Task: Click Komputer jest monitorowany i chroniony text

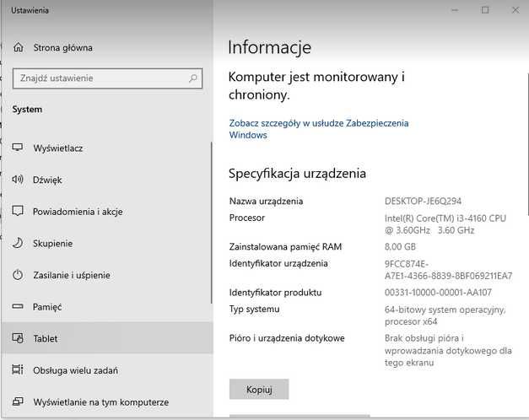Action: (316, 86)
